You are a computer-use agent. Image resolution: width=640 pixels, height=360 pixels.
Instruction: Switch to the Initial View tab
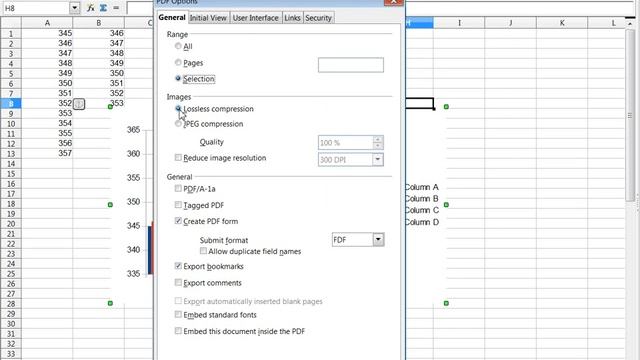coord(208,18)
